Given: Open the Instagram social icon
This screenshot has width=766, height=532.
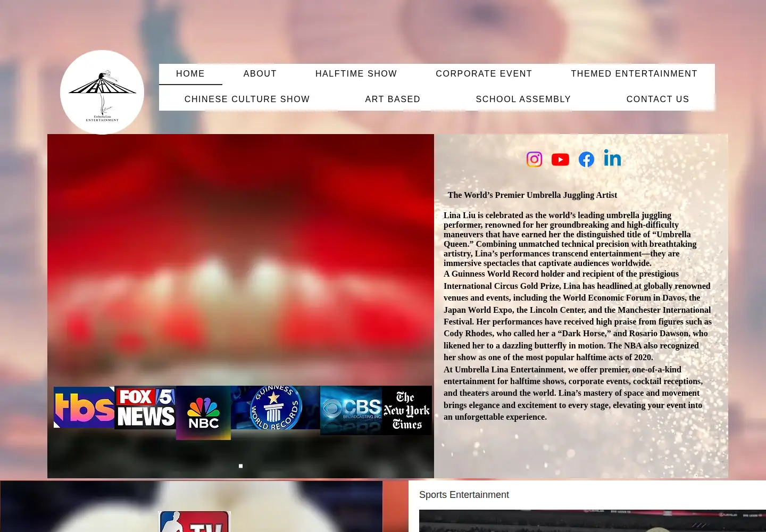Looking at the screenshot, I should (x=534, y=159).
